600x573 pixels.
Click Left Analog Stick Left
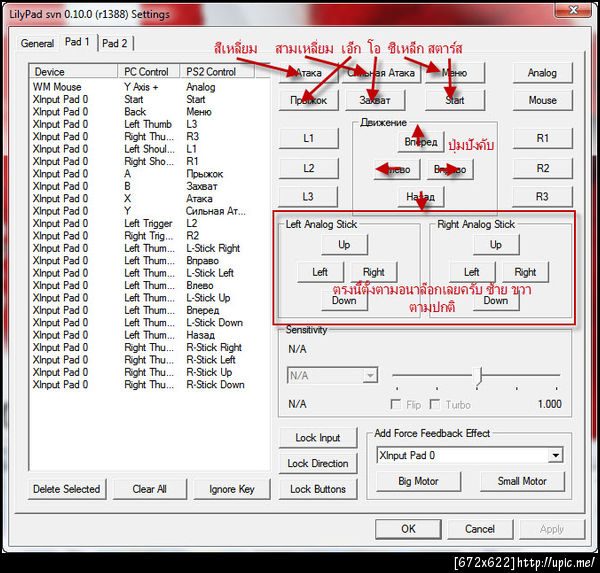click(x=320, y=272)
